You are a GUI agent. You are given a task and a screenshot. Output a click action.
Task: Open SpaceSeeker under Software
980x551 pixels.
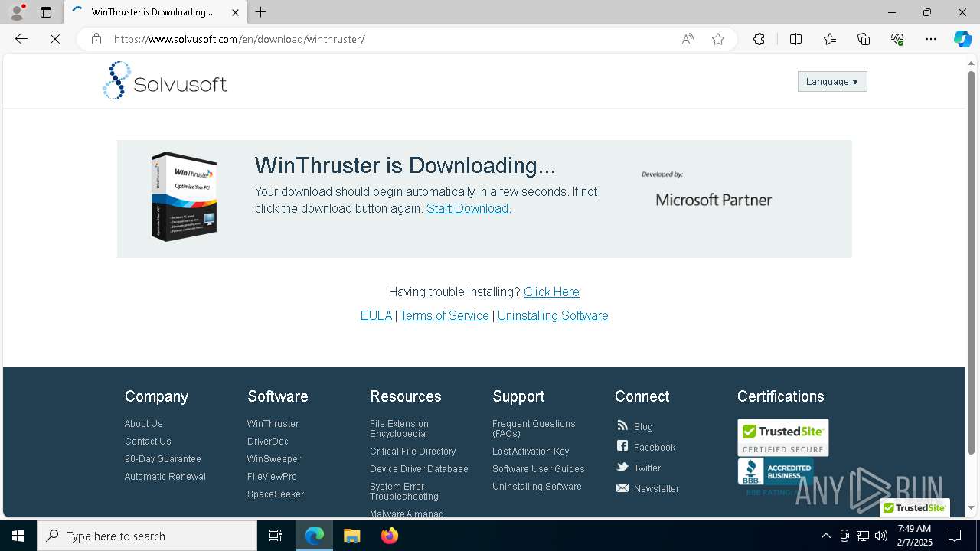pos(276,494)
